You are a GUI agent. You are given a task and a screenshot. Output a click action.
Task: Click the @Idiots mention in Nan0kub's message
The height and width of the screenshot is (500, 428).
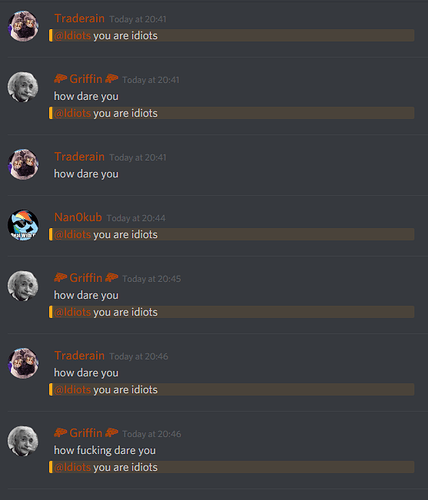pos(72,234)
